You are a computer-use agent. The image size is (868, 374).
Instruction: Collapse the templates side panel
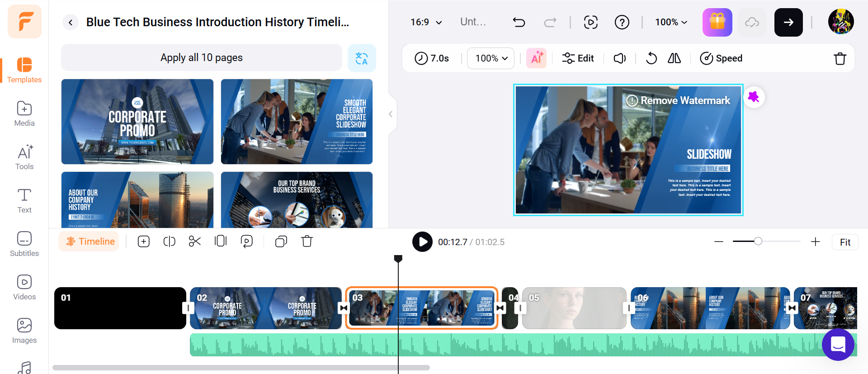coord(391,114)
